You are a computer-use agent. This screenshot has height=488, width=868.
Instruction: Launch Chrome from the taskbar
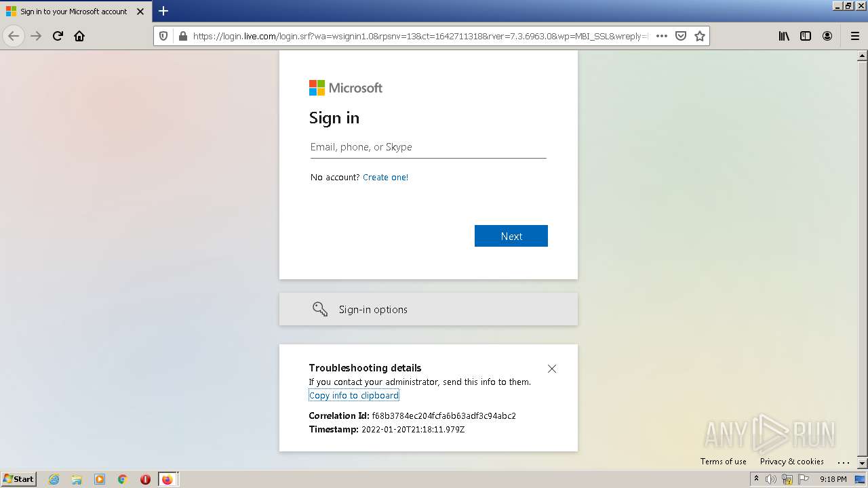pos(122,479)
